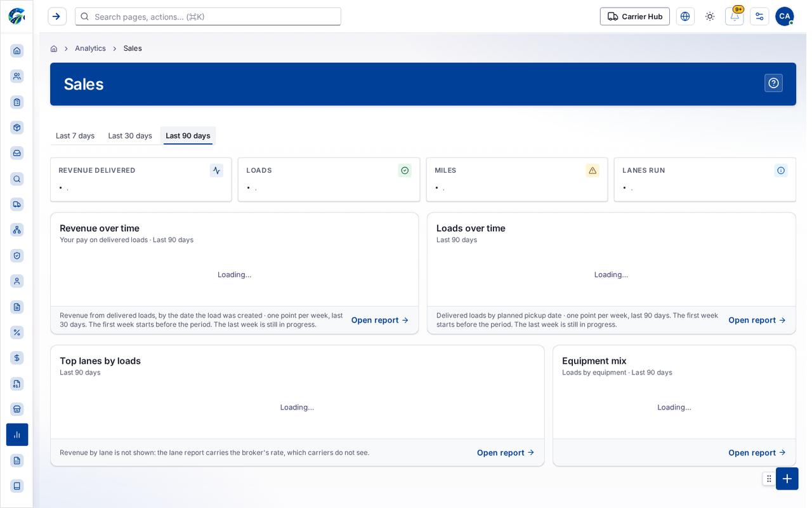Open the book icon in the sidebar
The image size is (812, 508).
tap(17, 486)
